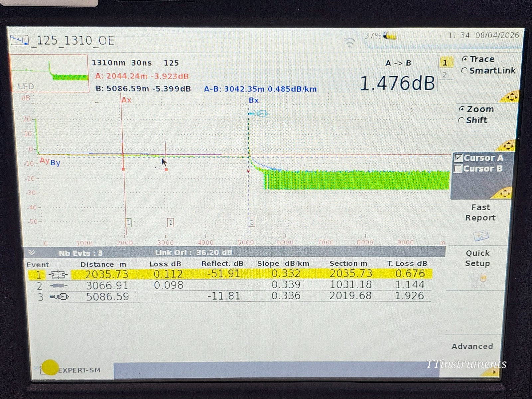Image resolution: width=532 pixels, height=399 pixels.
Task: Click reflectance value -51.91
Action: point(223,274)
